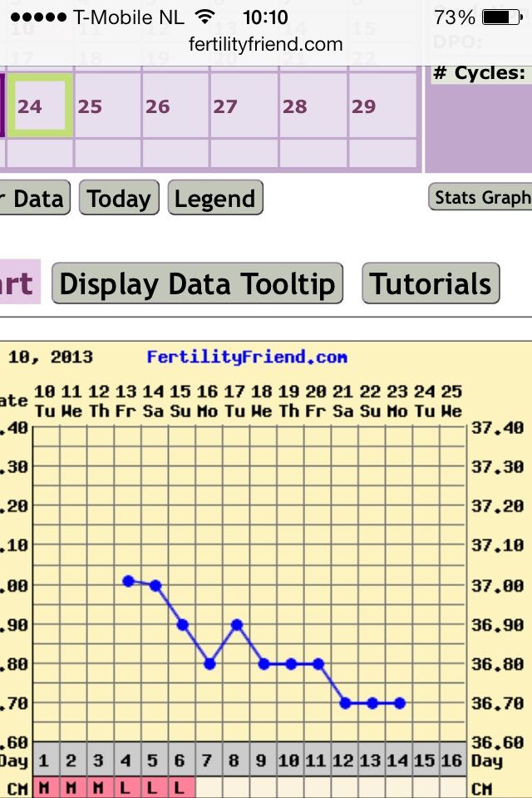Click cycle day 15 cell
The width and height of the screenshot is (532, 798).
point(425,761)
